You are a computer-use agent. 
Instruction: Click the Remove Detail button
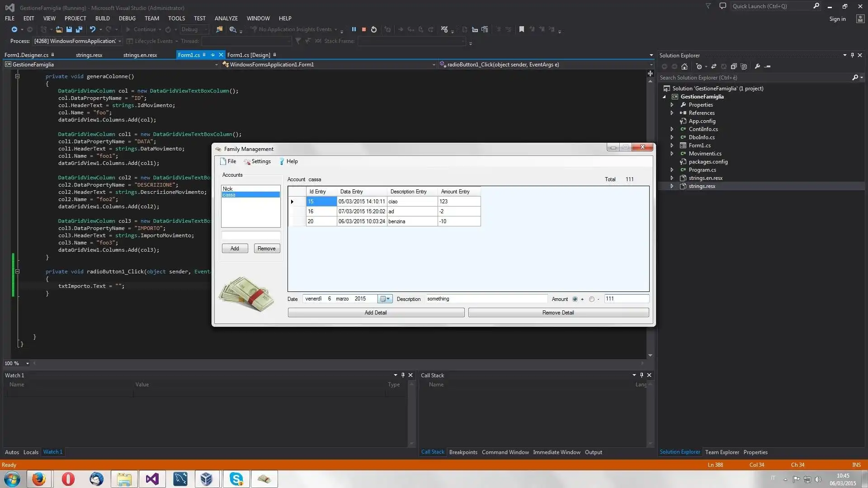[558, 312]
